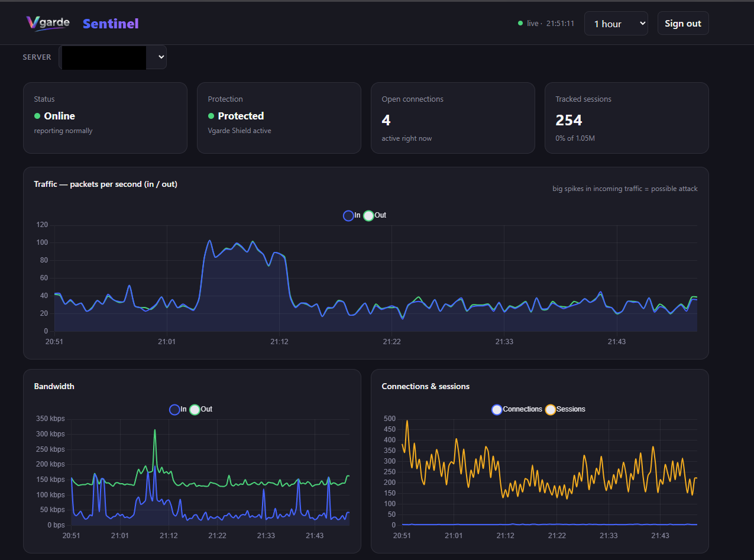Click the Status card label

coord(44,99)
